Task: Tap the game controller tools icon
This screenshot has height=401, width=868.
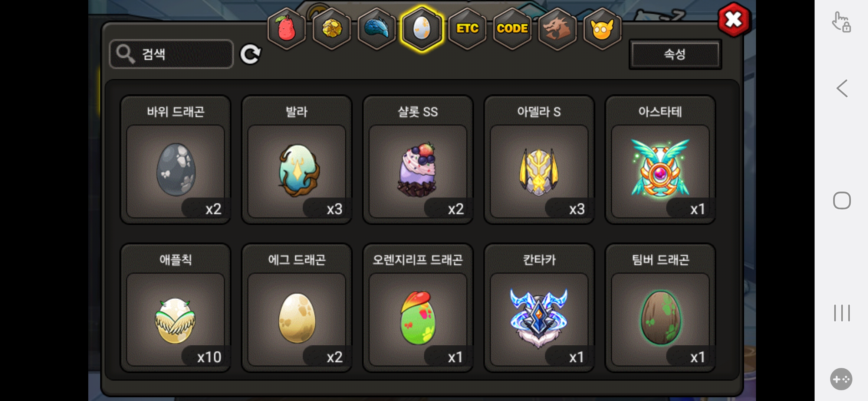Action: coord(841,379)
